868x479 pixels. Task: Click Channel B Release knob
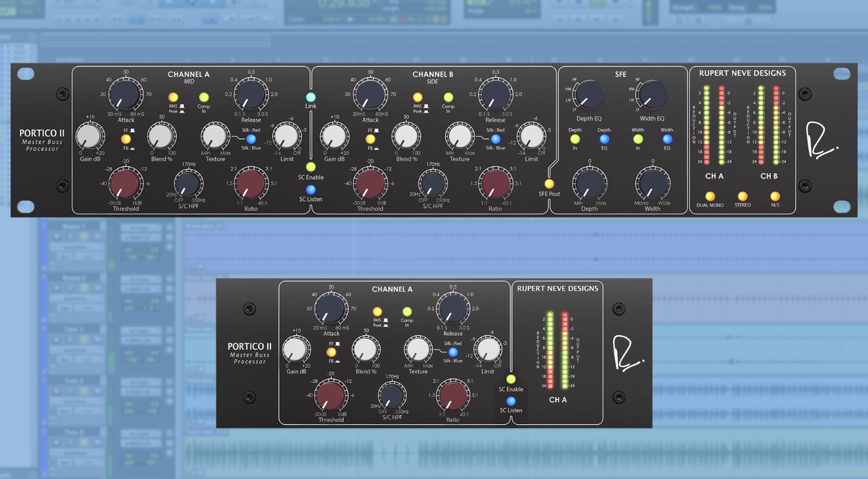point(495,94)
